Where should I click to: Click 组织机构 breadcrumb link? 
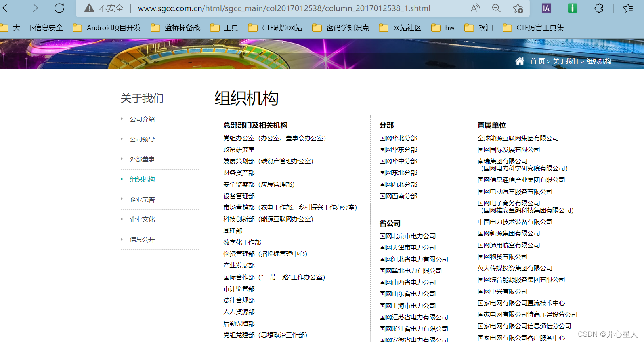[598, 61]
